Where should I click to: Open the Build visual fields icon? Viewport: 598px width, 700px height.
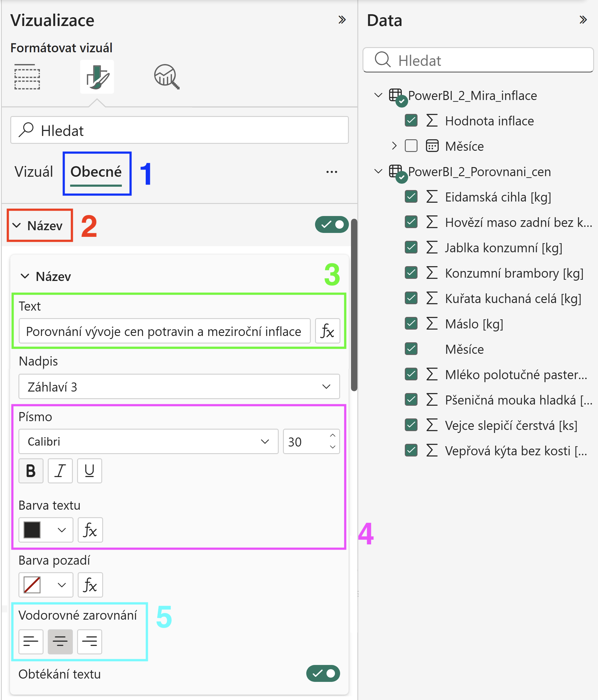[27, 77]
